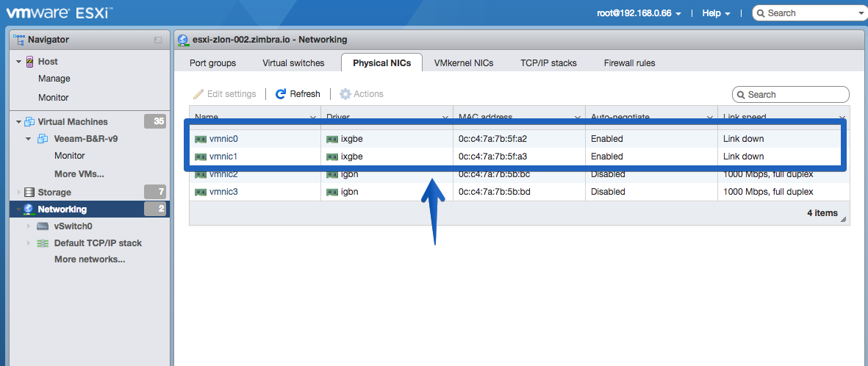This screenshot has width=868, height=366.
Task: Open the Driver column header dropdown
Action: 445,118
